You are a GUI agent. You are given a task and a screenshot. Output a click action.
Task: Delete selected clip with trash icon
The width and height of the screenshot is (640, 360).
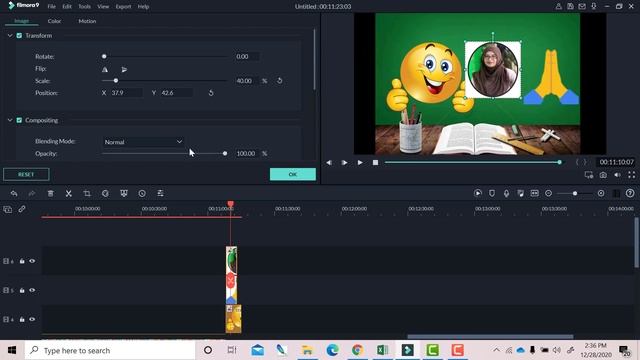(x=51, y=193)
